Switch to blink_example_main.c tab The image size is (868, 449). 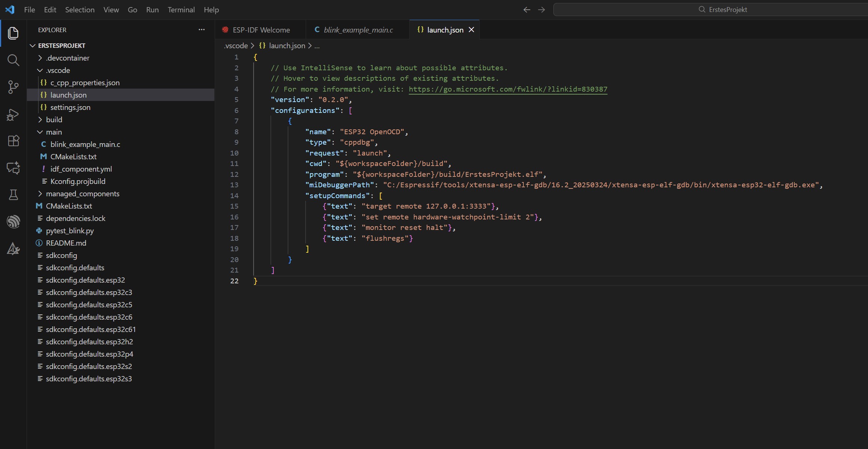point(358,30)
